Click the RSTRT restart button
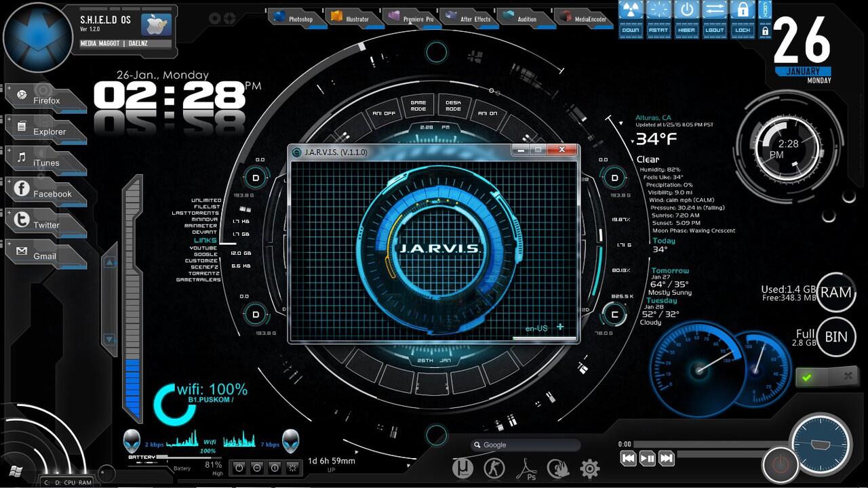This screenshot has height=488, width=868. click(x=658, y=30)
